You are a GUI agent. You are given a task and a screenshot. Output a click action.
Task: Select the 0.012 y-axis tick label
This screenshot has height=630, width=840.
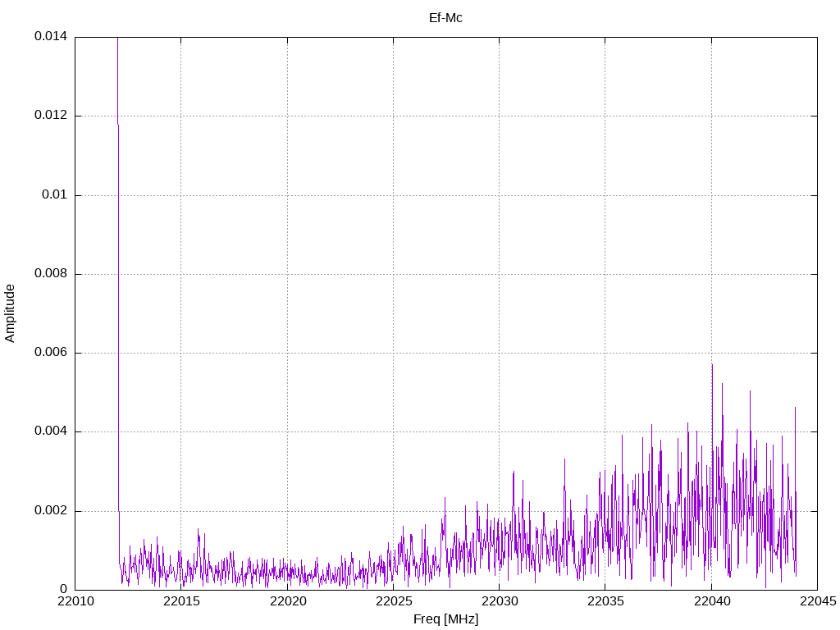(x=50, y=116)
